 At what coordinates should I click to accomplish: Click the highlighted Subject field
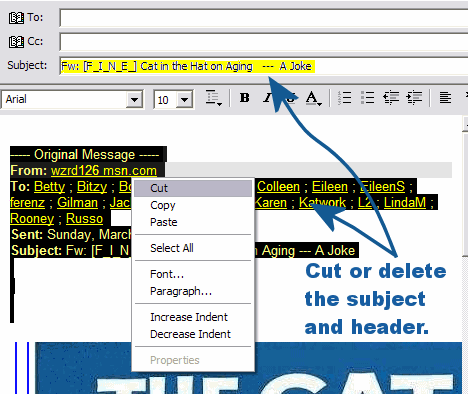pos(264,66)
